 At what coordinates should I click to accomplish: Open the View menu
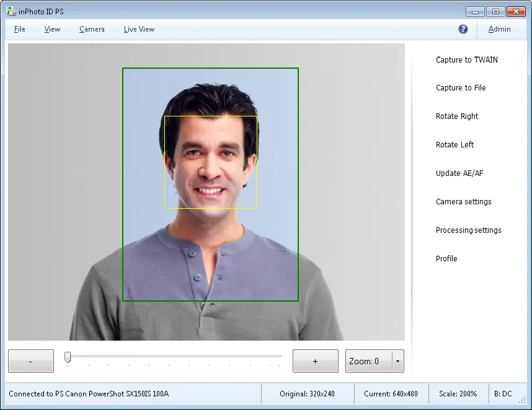coord(52,29)
